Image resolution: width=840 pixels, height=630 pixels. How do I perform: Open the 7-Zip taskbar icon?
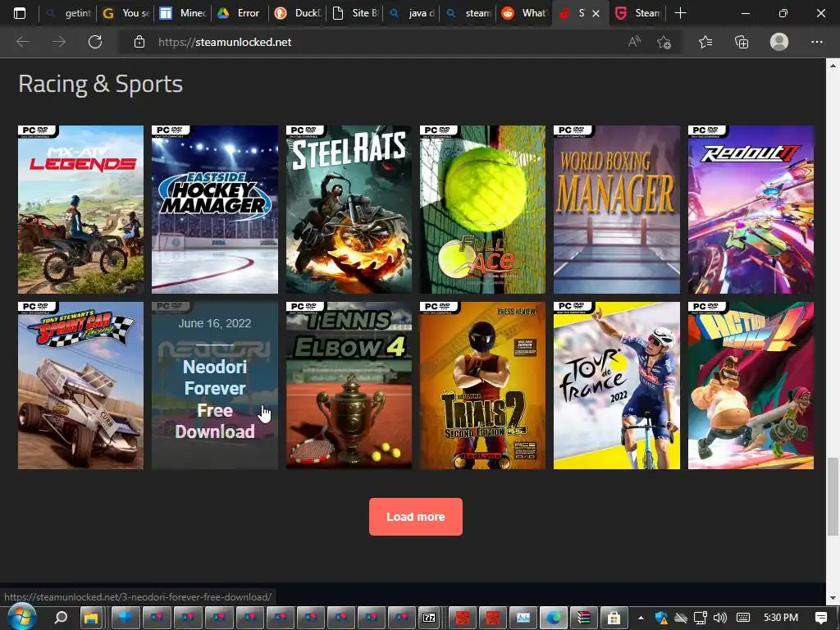click(428, 618)
